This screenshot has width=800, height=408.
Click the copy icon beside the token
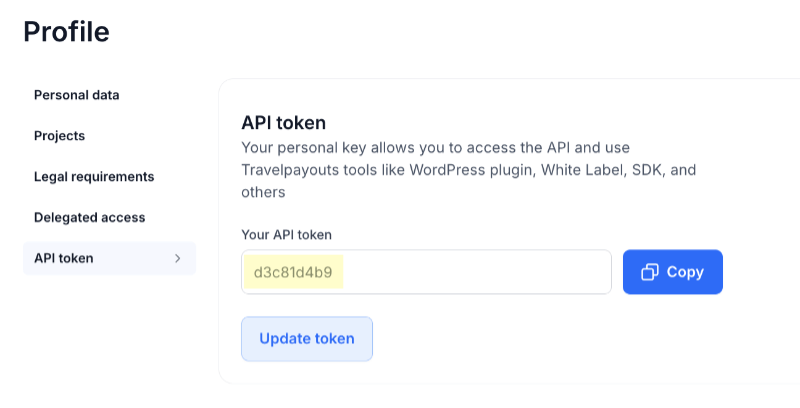[x=650, y=272]
